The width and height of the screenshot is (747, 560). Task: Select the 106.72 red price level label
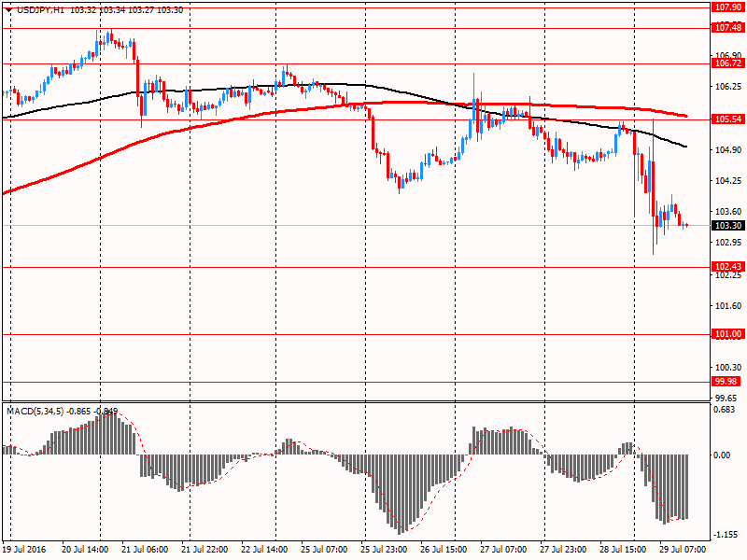(x=728, y=63)
